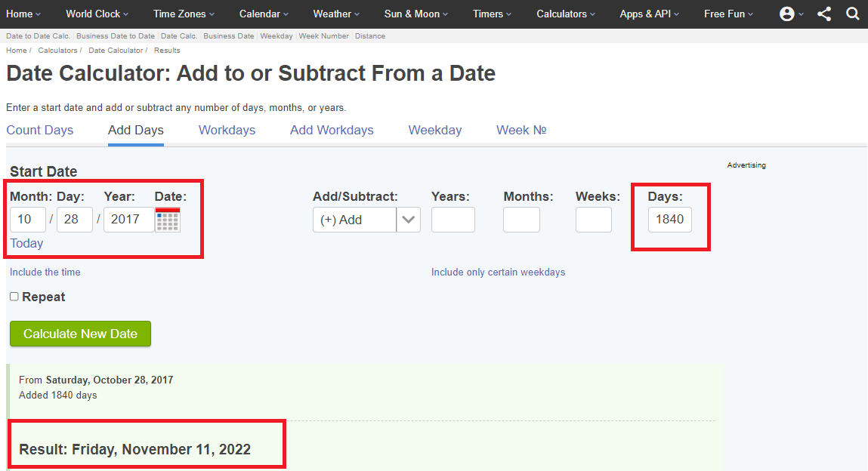Focus the Days field showing 1840
Image resolution: width=868 pixels, height=471 pixels.
670,220
